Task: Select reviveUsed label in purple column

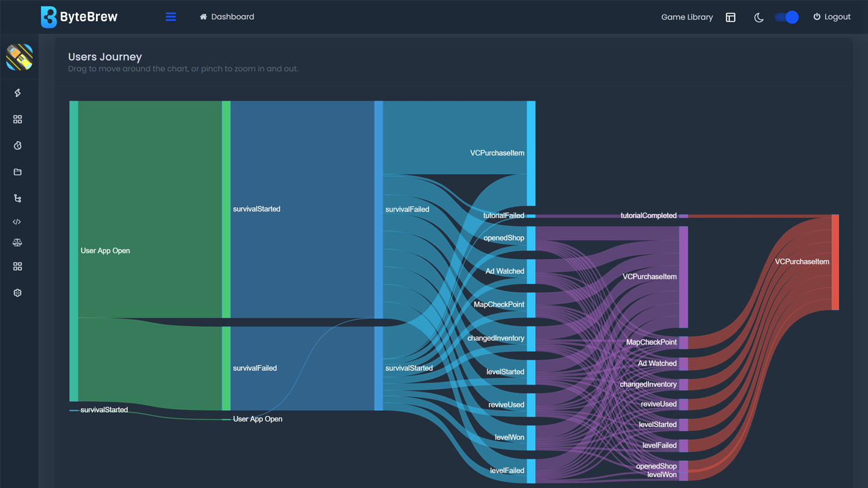Action: pos(659,404)
